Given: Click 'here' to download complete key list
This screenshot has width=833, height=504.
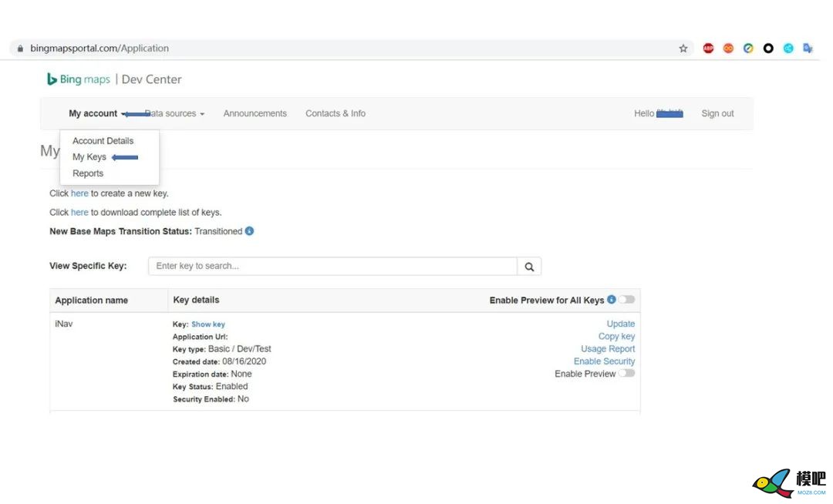Looking at the screenshot, I should [79, 212].
